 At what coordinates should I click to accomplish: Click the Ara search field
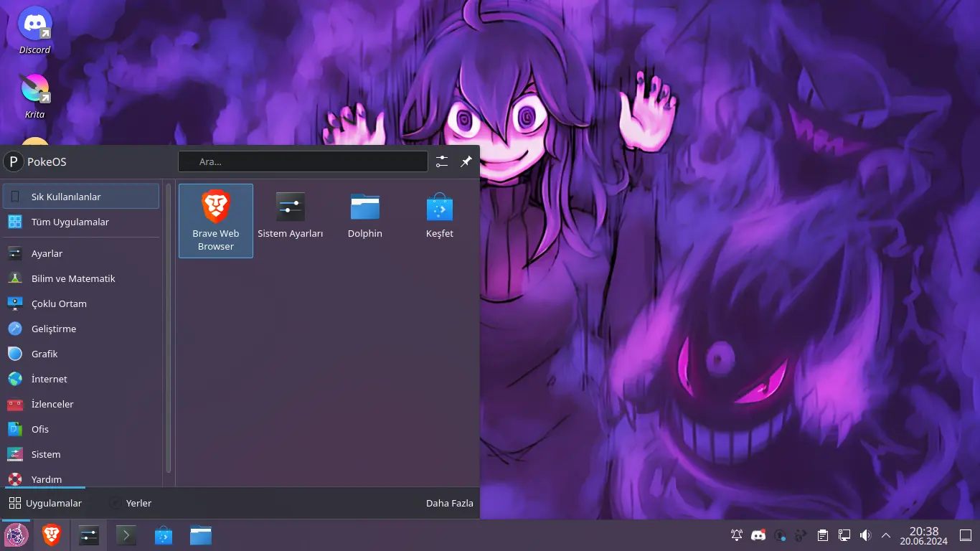pos(303,161)
